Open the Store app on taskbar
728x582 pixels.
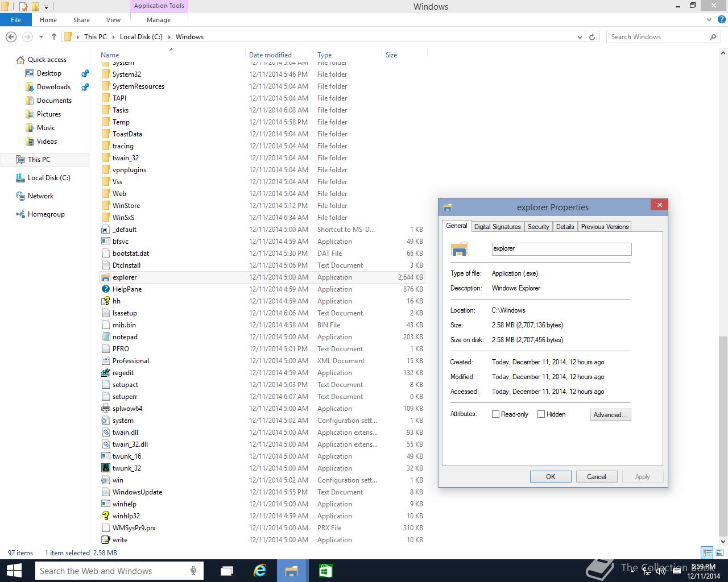point(325,571)
